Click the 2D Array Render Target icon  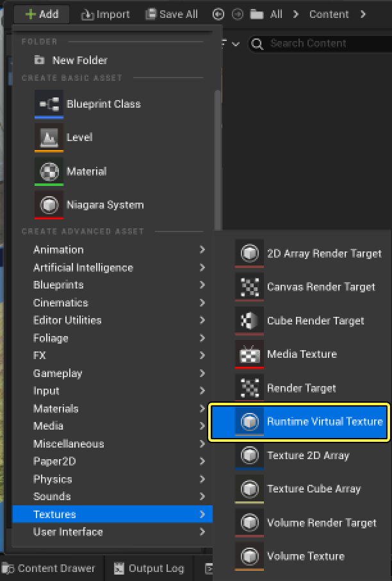250,253
